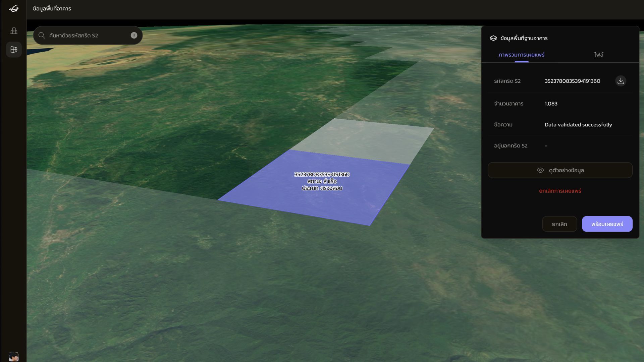Image resolution: width=644 pixels, height=362 pixels.
Task: Click the red ยกเลิกการเผยแพร่ link
Action: pyautogui.click(x=560, y=191)
